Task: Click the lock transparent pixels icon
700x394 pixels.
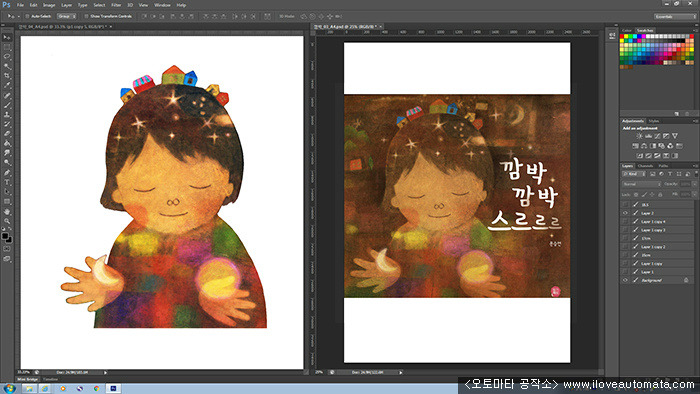Action: 636,195
